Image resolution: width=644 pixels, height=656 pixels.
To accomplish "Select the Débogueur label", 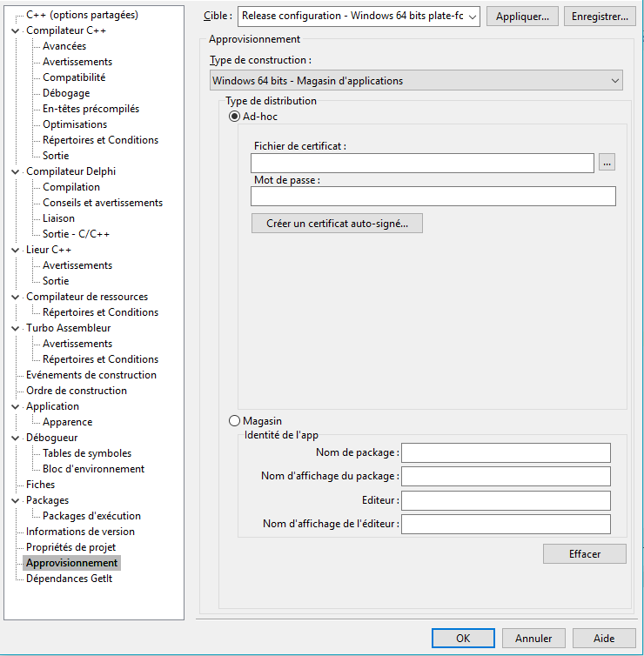I will click(x=52, y=438).
